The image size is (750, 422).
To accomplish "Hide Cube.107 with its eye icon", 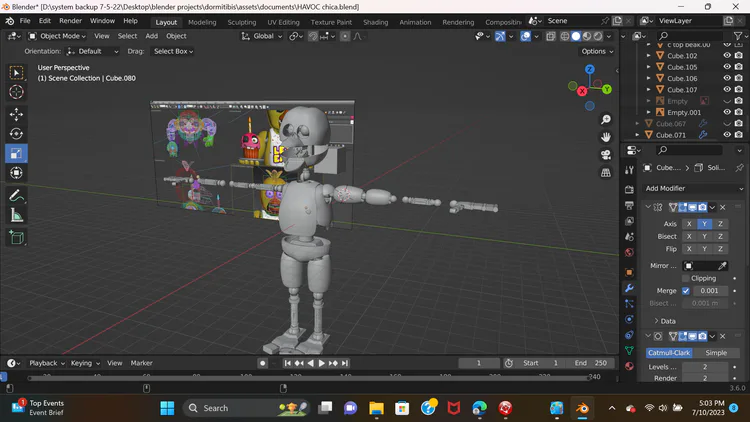I will tap(727, 89).
